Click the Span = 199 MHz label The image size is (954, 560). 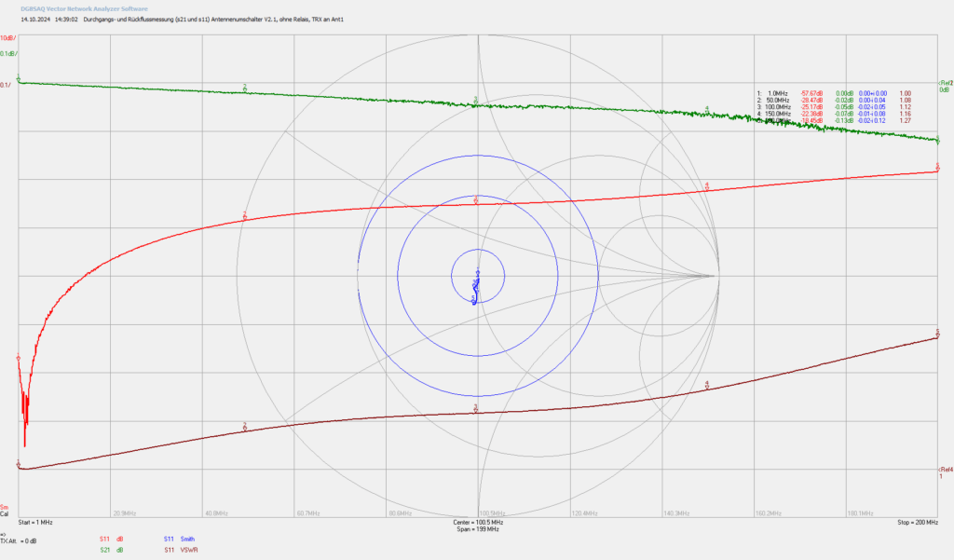[478, 529]
